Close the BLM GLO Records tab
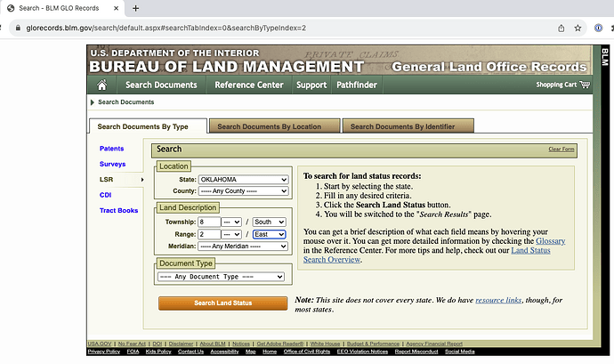The width and height of the screenshot is (614, 364). (116, 8)
